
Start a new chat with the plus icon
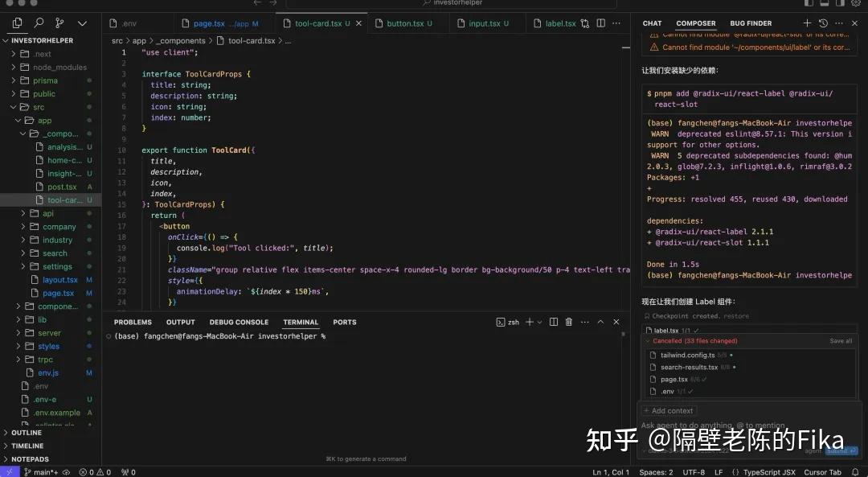pyautogui.click(x=807, y=23)
